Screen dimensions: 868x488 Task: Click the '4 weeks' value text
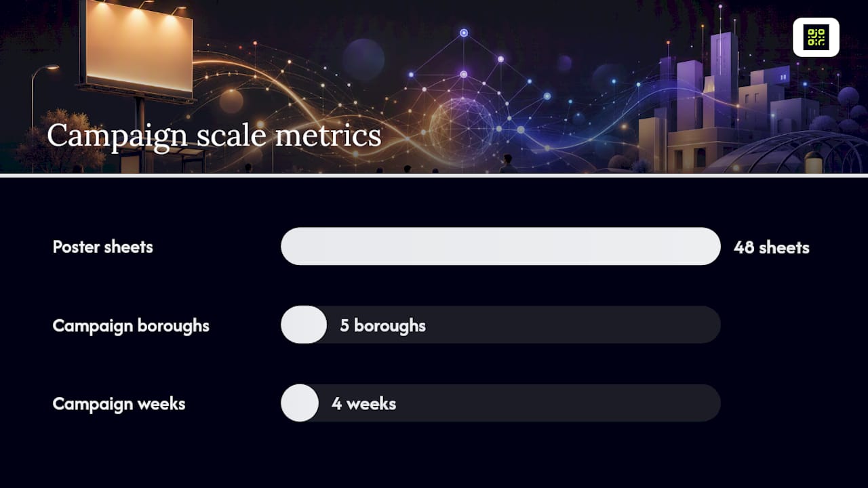pos(364,404)
